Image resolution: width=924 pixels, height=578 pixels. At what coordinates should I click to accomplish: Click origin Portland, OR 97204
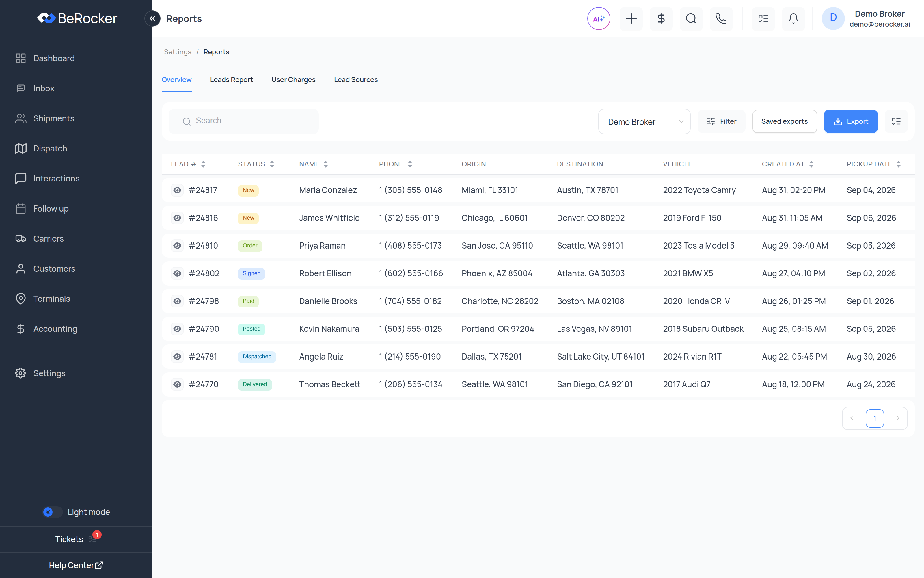click(x=498, y=329)
